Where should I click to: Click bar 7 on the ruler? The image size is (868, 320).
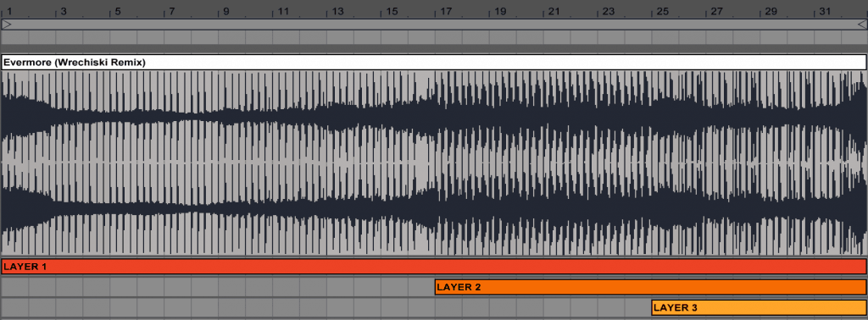(x=172, y=11)
